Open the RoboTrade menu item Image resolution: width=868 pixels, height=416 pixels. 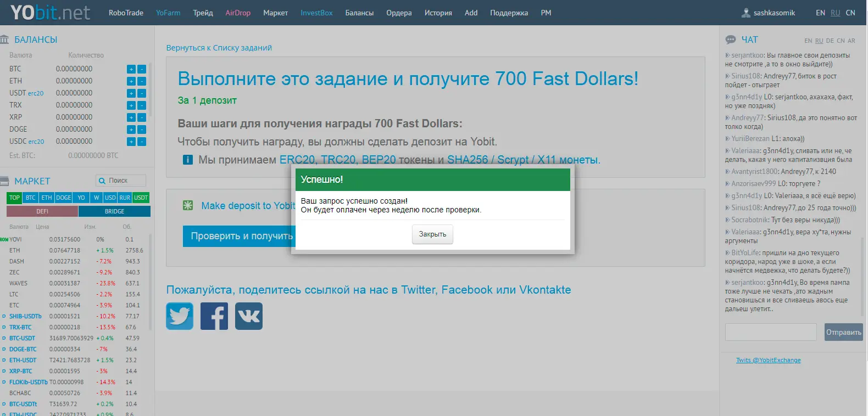(x=126, y=13)
